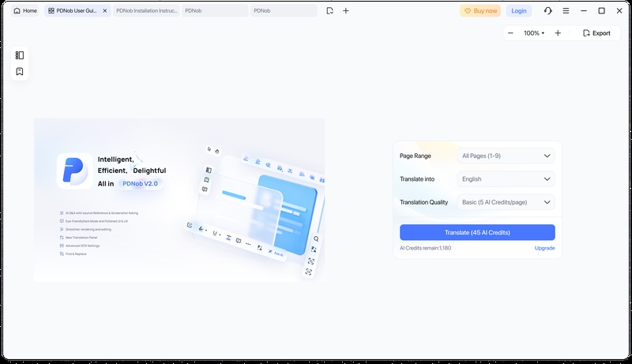This screenshot has width=632, height=364.
Task: Open the Home tab
Action: tap(25, 11)
